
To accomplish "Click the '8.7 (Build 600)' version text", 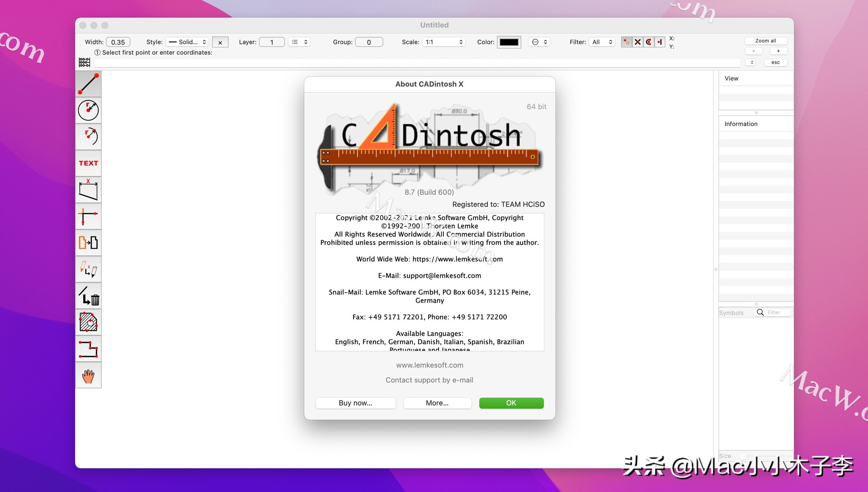I will coord(429,192).
